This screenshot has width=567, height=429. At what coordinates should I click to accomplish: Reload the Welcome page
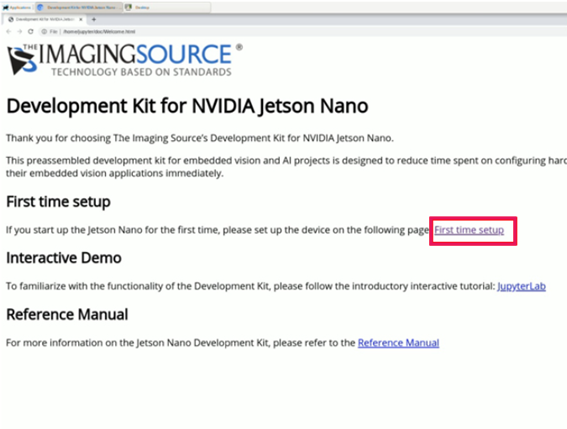pos(30,31)
